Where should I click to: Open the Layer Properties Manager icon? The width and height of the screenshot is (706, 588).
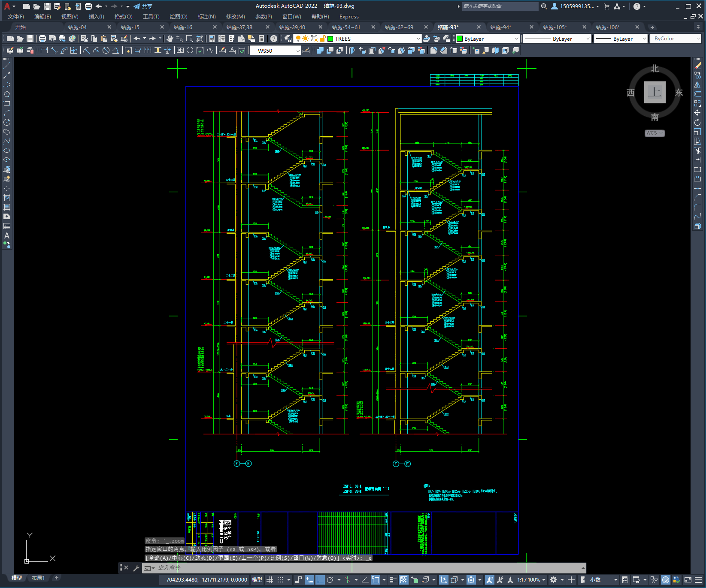288,39
